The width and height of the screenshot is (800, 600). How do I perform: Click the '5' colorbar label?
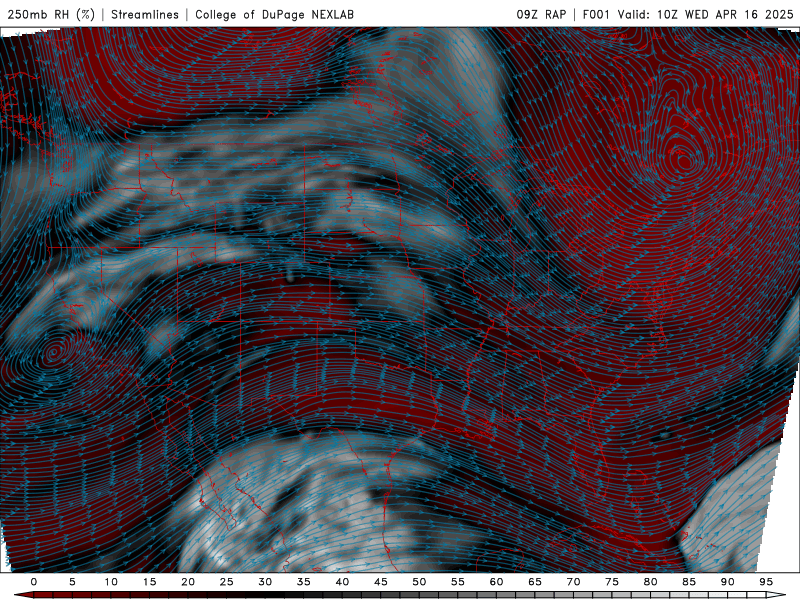point(72,582)
